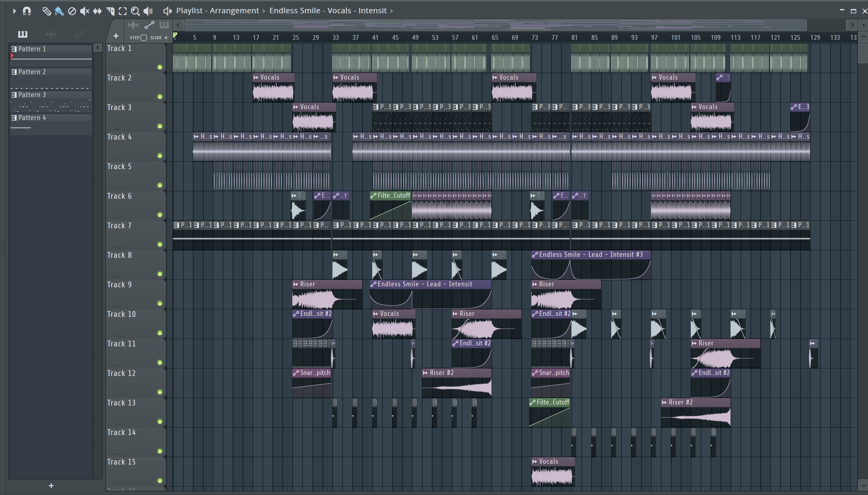Expand the arrow after Playlist - Arrangement
Viewport: 868px width, 495px height.
(x=264, y=11)
